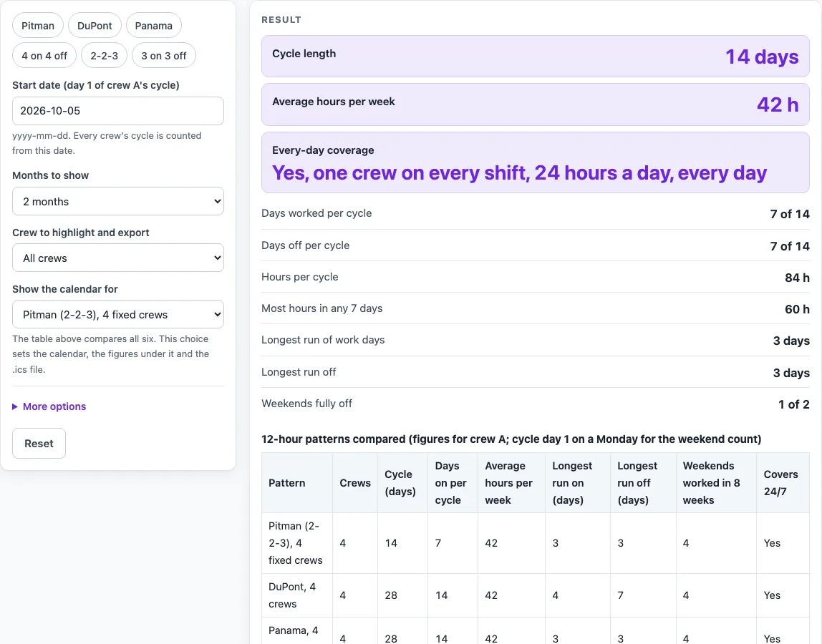Choose the DuPont preset chip
The width and height of the screenshot is (822, 644).
pos(95,26)
